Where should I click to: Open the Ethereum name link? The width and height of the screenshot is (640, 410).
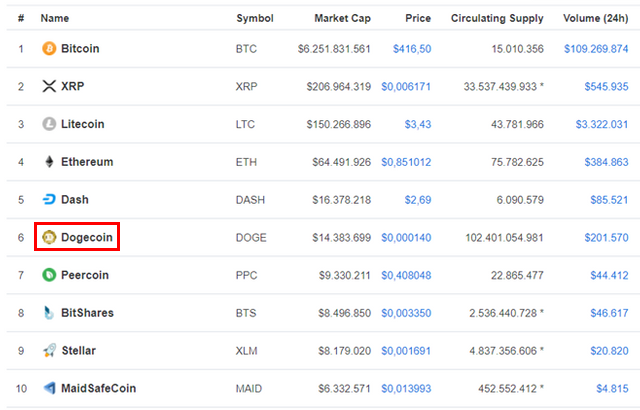87,162
